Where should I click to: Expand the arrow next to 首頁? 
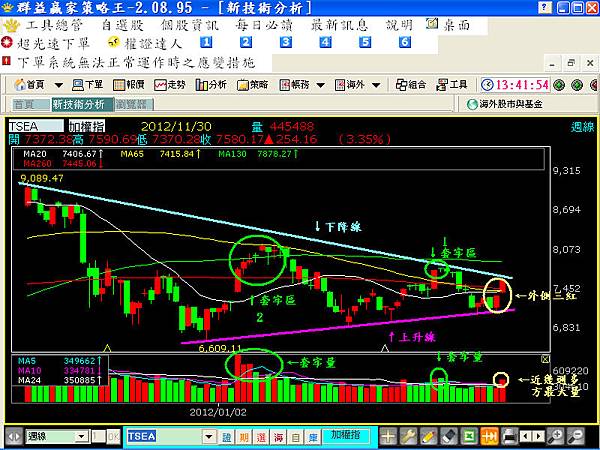(x=59, y=85)
